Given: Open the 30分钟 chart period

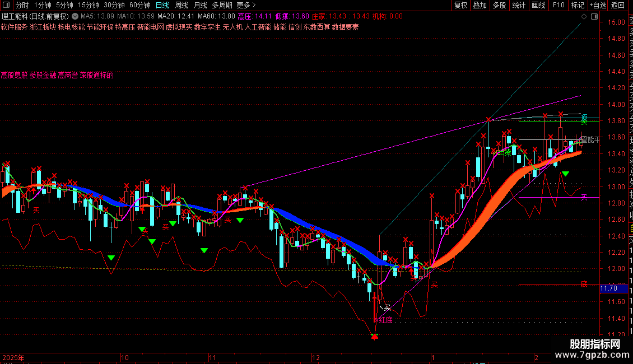Looking at the screenshot, I should (114, 5).
